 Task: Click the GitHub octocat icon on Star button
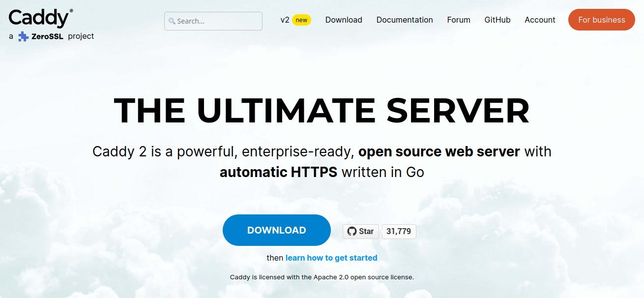[351, 231]
